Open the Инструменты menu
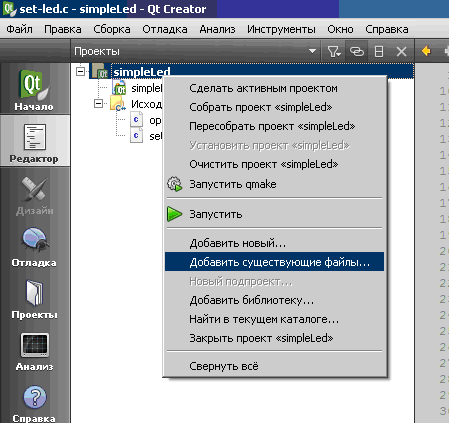449x423 pixels. (x=281, y=29)
